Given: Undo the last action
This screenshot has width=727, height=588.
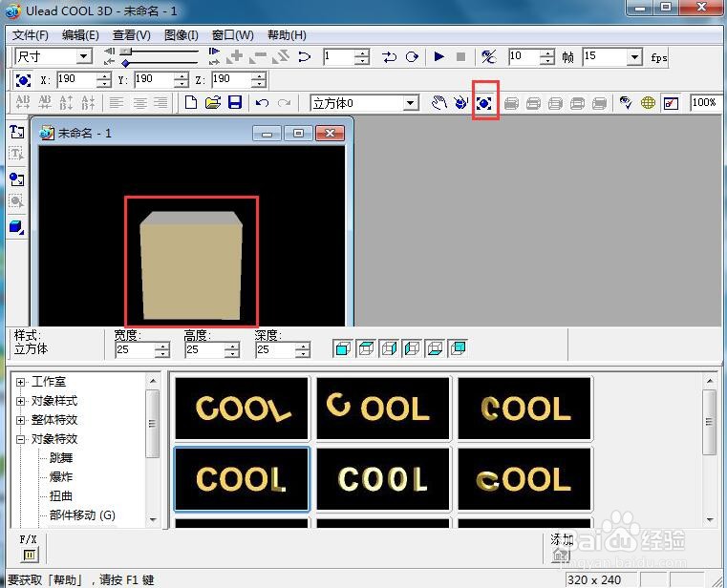Looking at the screenshot, I should [x=262, y=102].
